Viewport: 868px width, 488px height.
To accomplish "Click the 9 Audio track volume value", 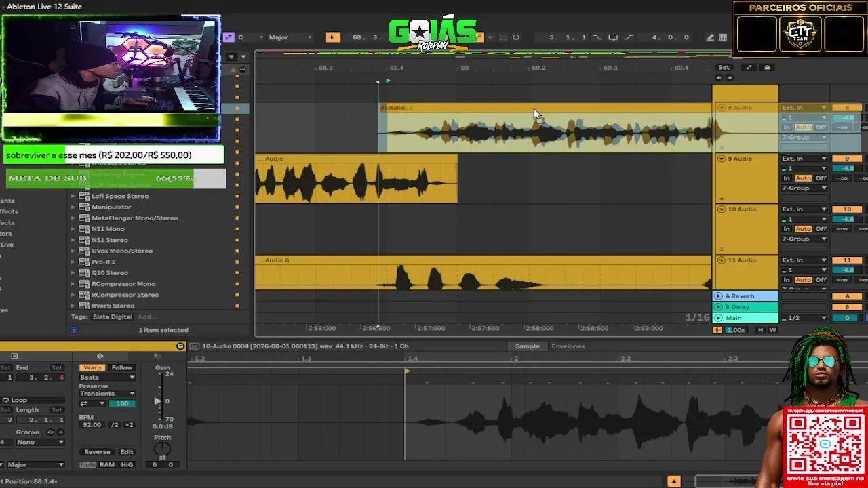I will [x=847, y=168].
